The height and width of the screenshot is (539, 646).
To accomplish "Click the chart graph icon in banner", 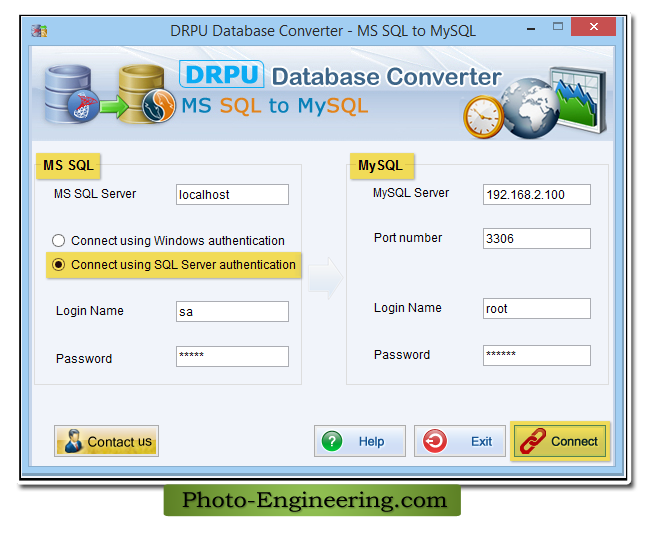I will [579, 100].
